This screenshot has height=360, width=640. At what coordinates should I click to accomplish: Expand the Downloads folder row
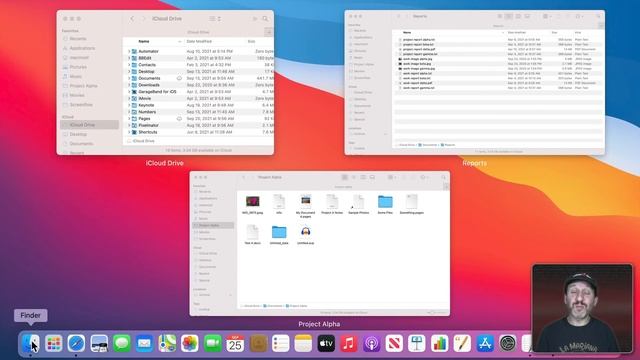[x=129, y=85]
